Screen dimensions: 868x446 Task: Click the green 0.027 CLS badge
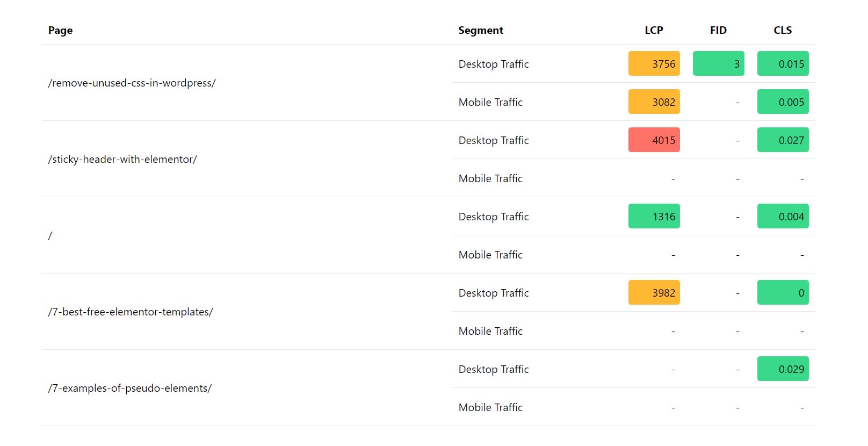pos(783,140)
